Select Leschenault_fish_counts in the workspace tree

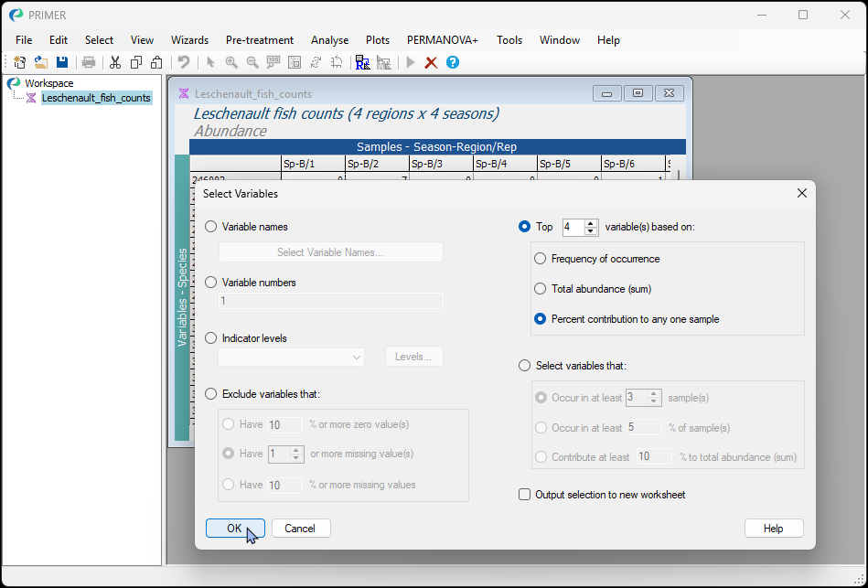(x=96, y=98)
